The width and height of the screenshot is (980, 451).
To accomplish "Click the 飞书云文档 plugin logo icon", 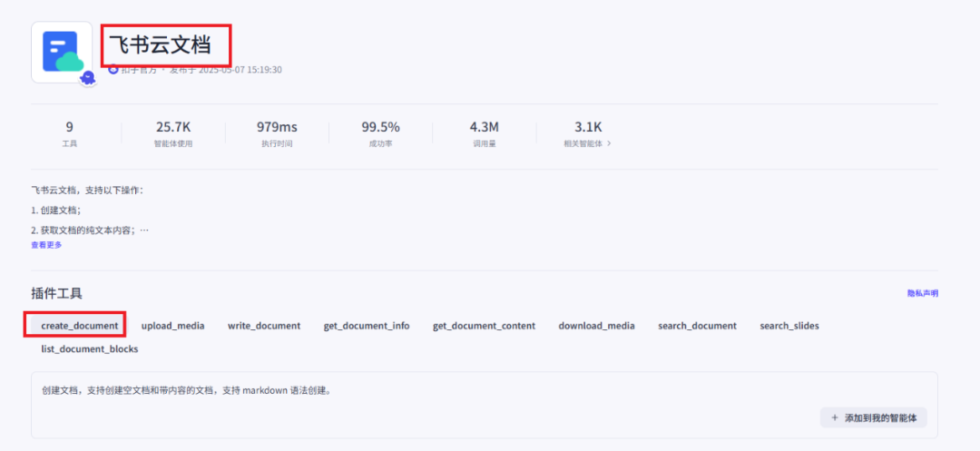I will click(62, 52).
